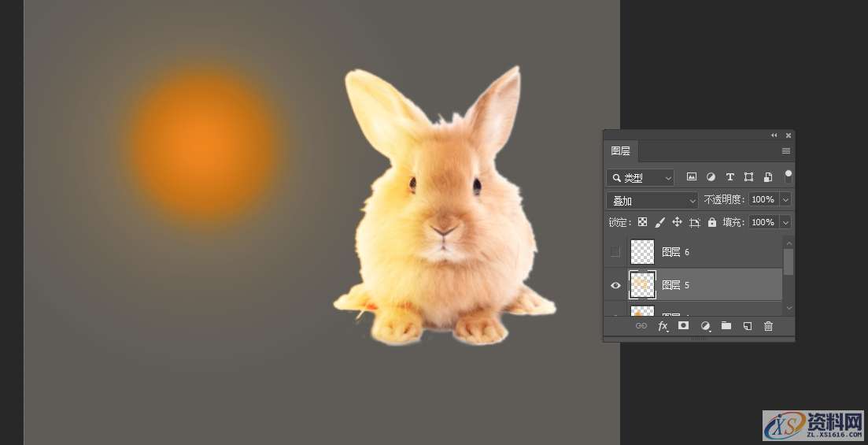Add a layer style with fx
The height and width of the screenshot is (445, 868).
pos(663,326)
